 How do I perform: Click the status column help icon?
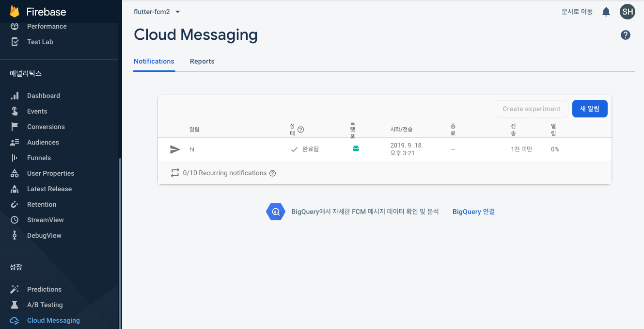(x=300, y=130)
